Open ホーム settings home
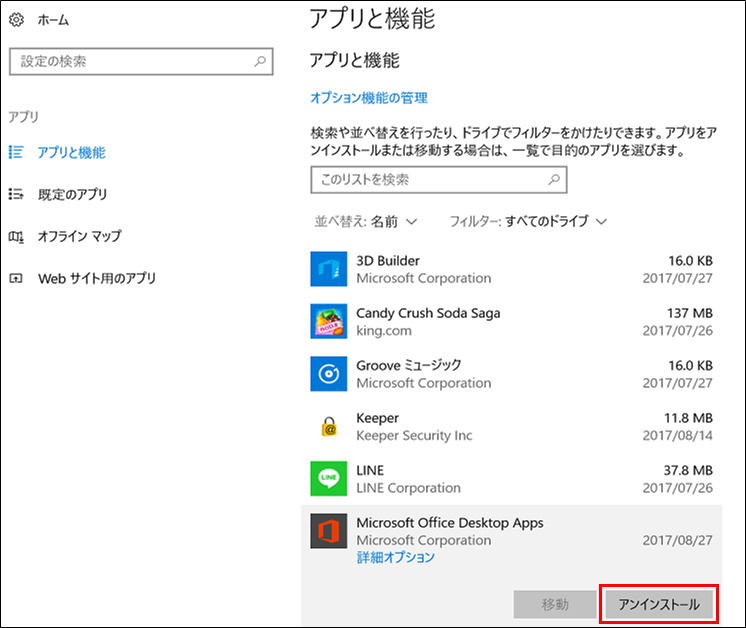This screenshot has width=746, height=628. (x=53, y=20)
